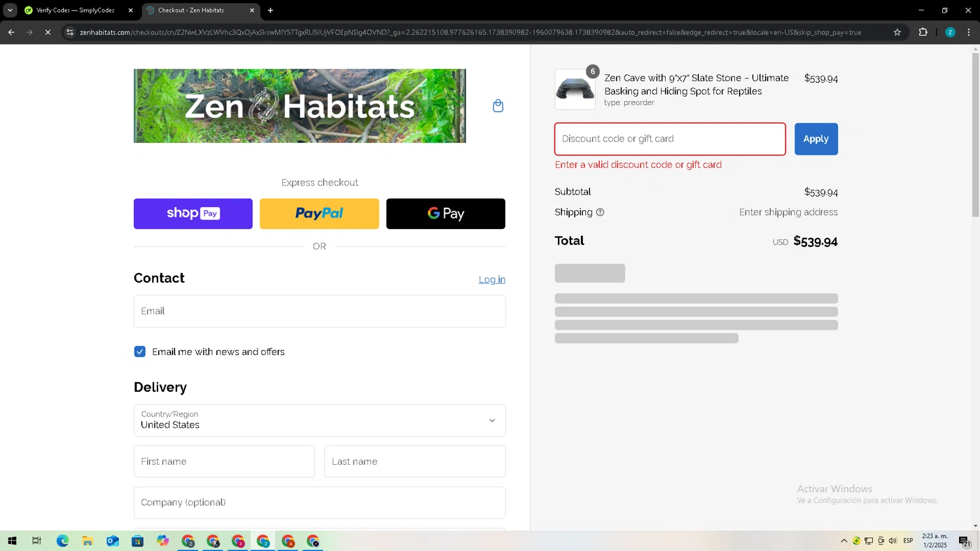Switch the ESP keyboard language indicator
Viewport: 980px width, 551px height.
tap(908, 541)
